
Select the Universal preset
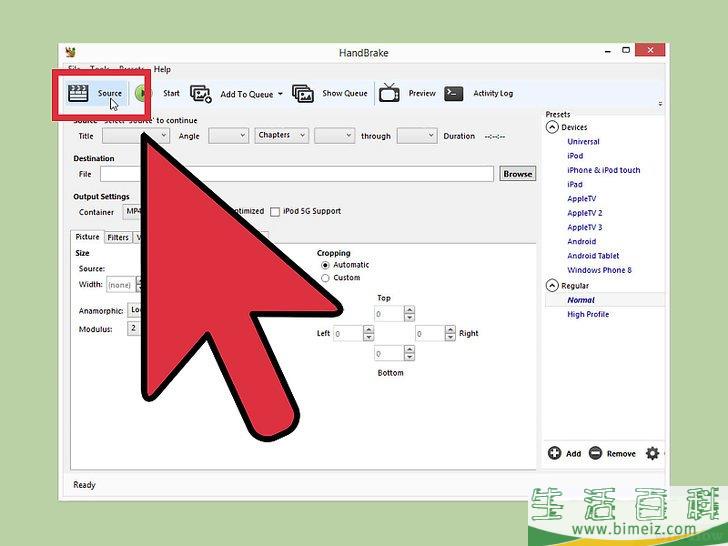[x=583, y=142]
